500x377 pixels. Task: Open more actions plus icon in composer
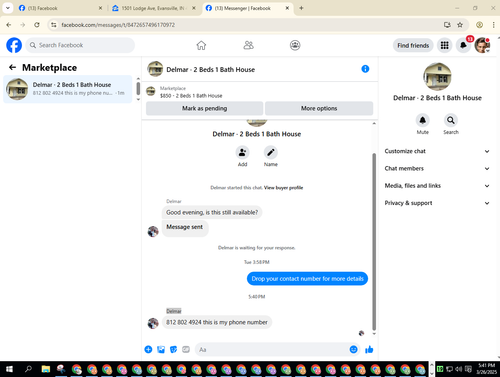[148, 349]
